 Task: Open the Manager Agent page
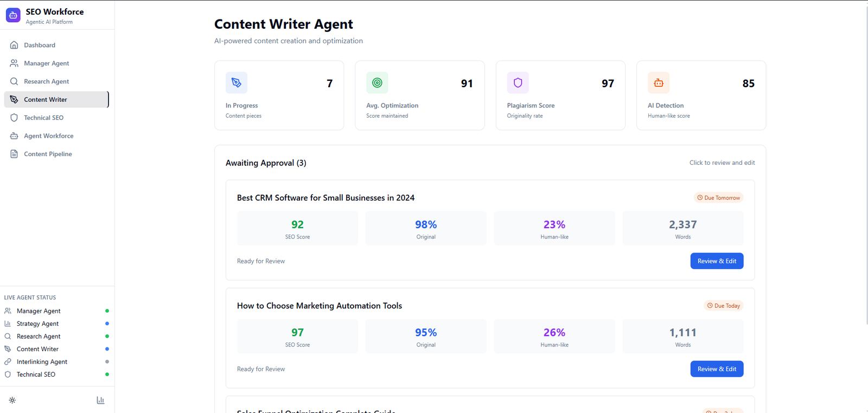click(56, 63)
